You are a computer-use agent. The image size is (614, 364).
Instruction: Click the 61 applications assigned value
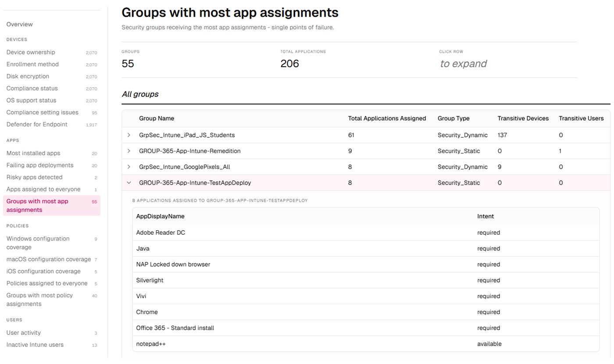tap(351, 135)
